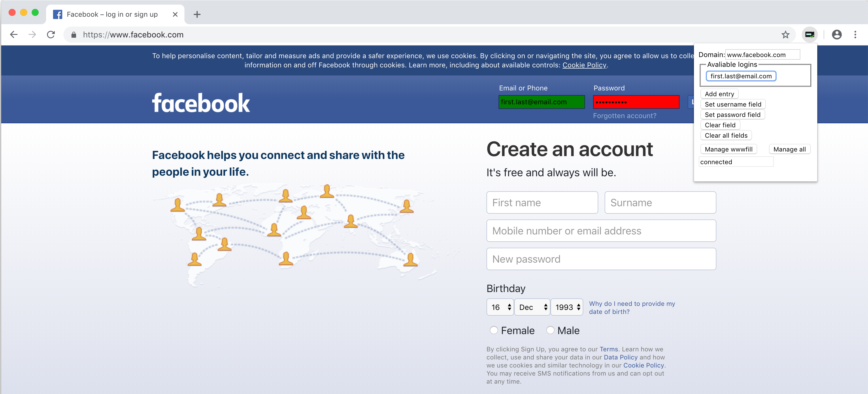The width and height of the screenshot is (868, 394).
Task: Click the Facebook favicon in the tab
Action: click(58, 14)
